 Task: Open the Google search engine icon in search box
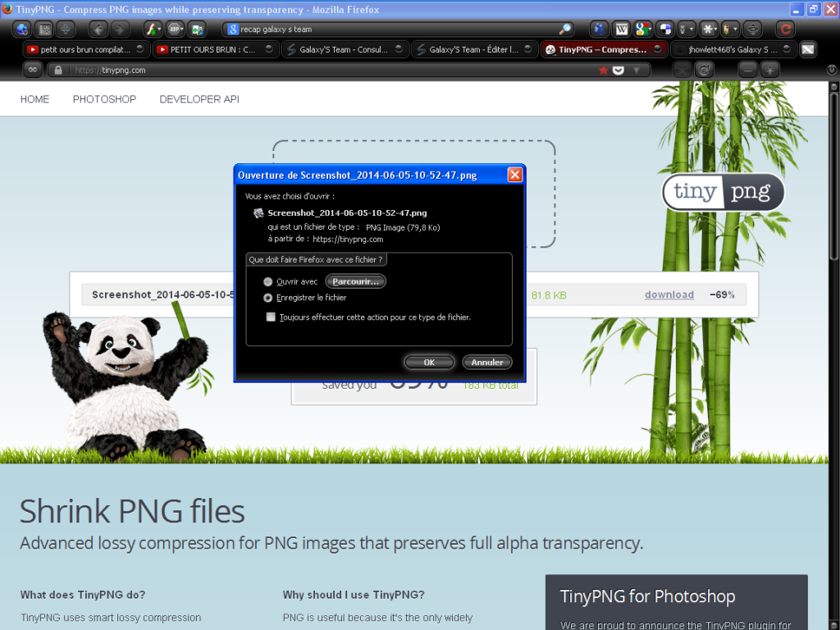[x=232, y=29]
